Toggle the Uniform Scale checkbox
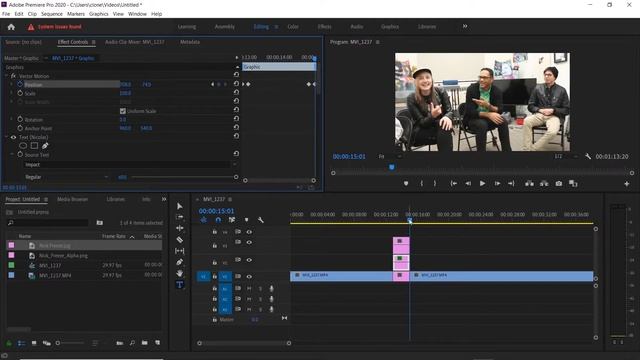640x360 pixels. click(x=123, y=111)
